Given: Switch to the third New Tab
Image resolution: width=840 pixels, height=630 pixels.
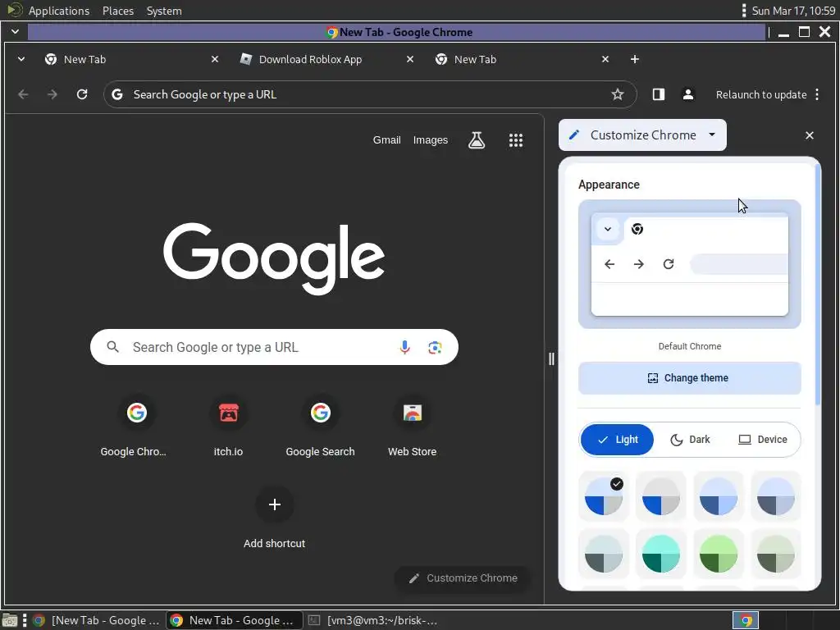Looking at the screenshot, I should tap(523, 59).
